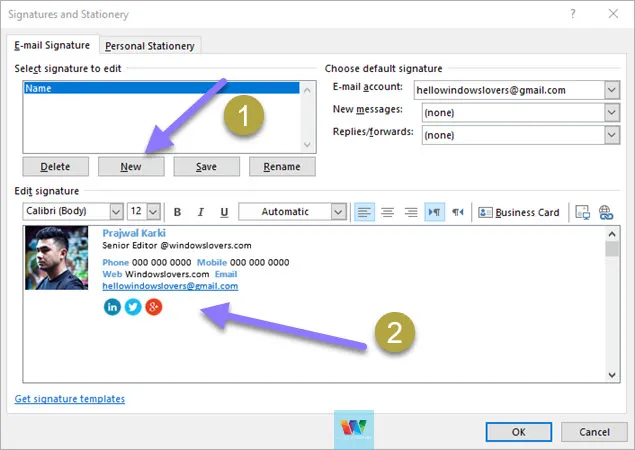Click the New signature button

131,167
